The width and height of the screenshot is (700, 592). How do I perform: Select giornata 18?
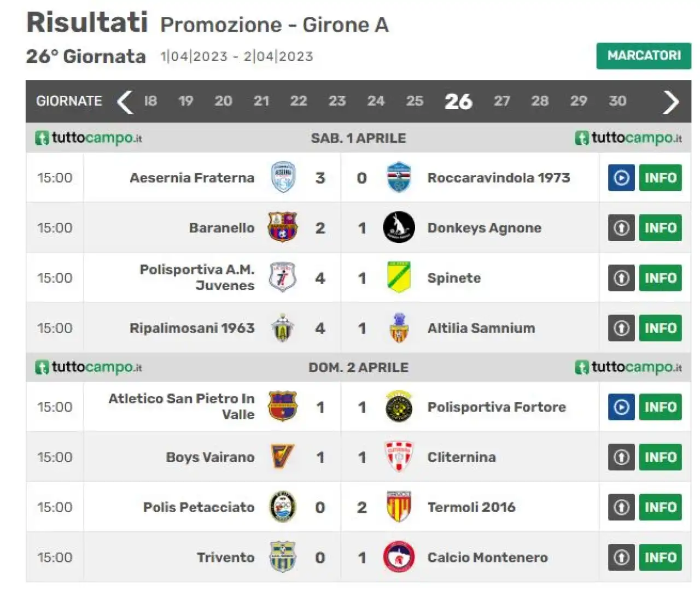point(150,101)
